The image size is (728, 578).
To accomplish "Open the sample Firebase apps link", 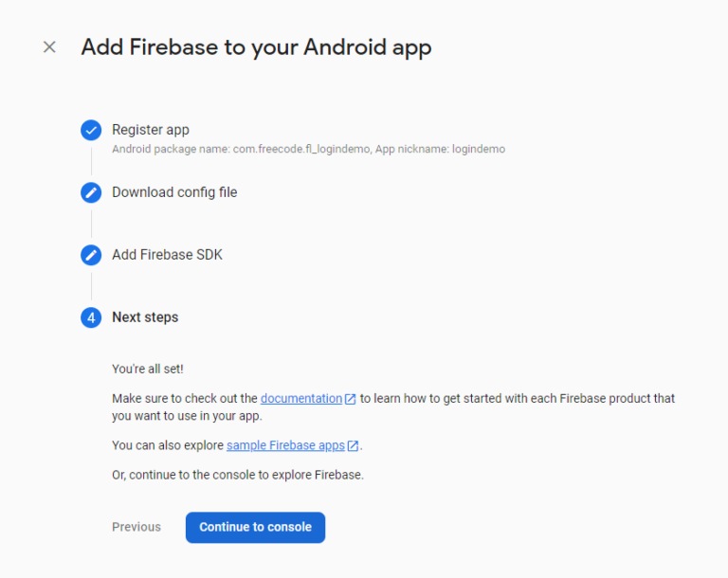I will 285,445.
